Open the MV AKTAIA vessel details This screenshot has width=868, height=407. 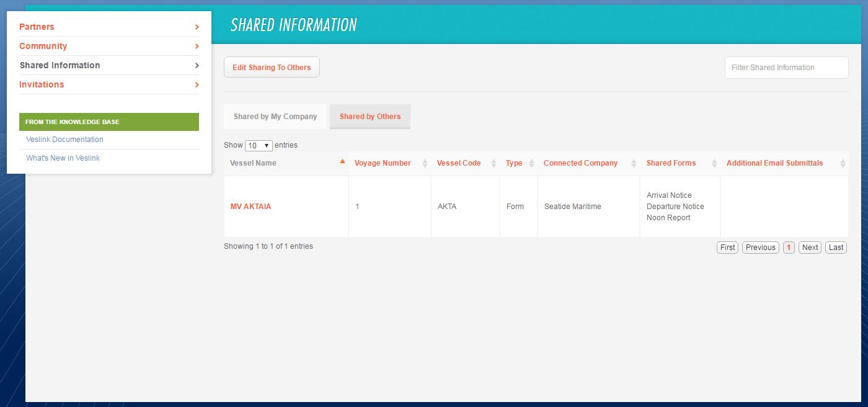tap(250, 206)
